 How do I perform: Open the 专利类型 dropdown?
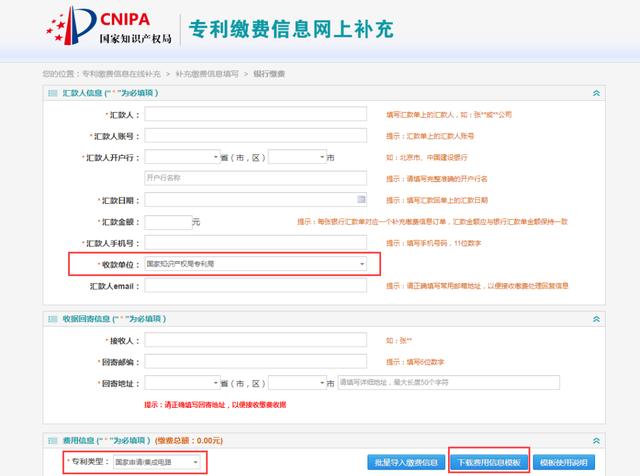157,462
